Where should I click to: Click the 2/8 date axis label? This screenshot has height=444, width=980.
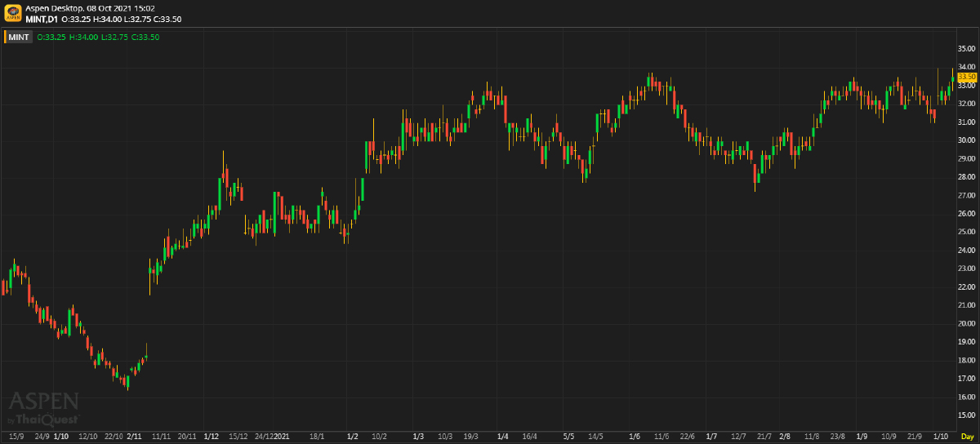[786, 437]
